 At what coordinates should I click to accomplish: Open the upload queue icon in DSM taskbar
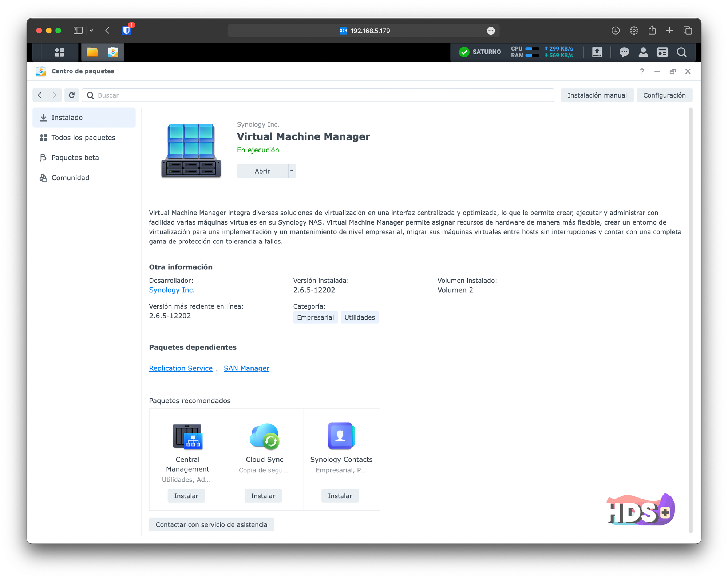coord(597,52)
